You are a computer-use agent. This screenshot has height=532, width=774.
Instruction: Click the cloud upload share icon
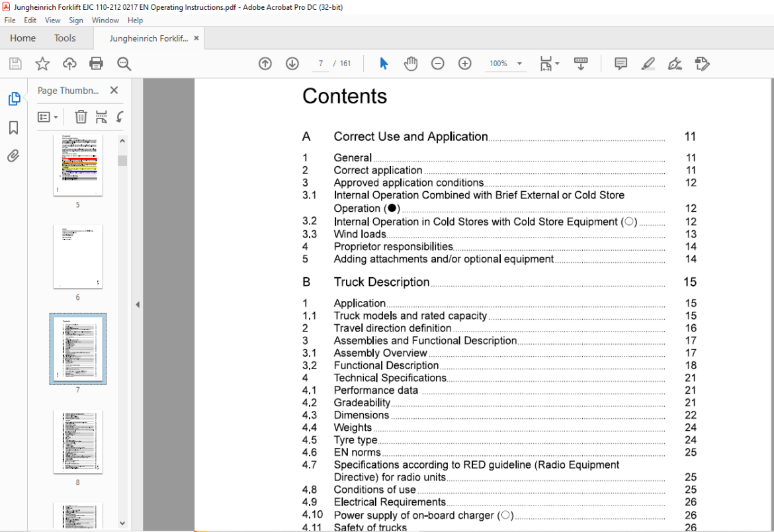[x=69, y=64]
